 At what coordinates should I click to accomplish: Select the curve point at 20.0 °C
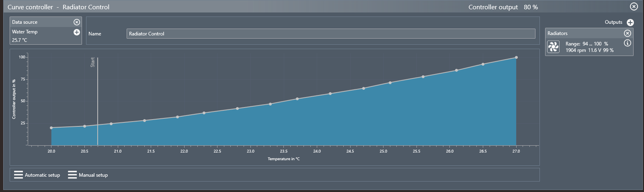[x=51, y=128]
